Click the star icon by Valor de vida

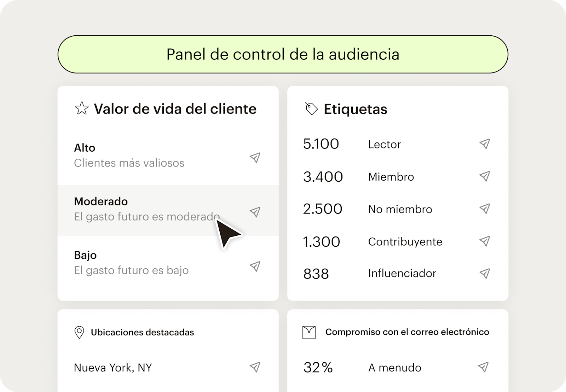[82, 109]
